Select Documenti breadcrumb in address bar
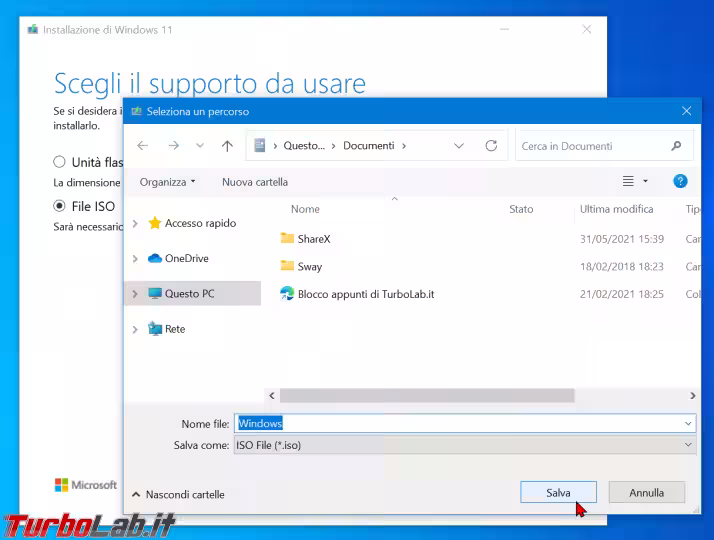 click(368, 146)
